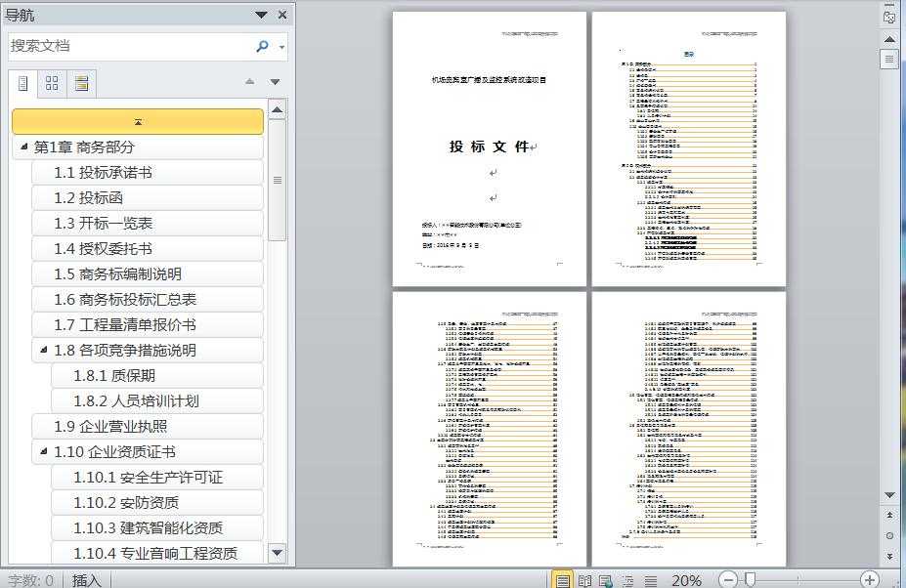
Task: Collapse the 1.8 各项竞争措施说明 section
Action: click(42, 350)
